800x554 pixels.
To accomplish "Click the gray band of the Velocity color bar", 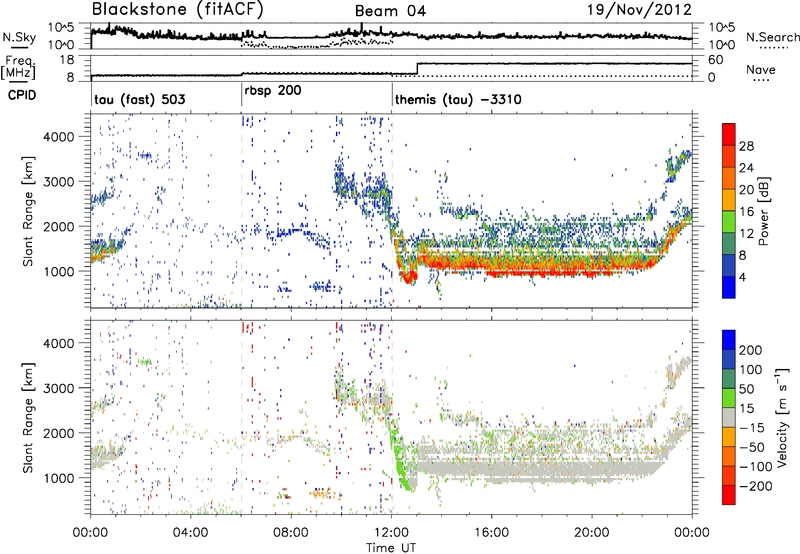I will pyautogui.click(x=729, y=418).
